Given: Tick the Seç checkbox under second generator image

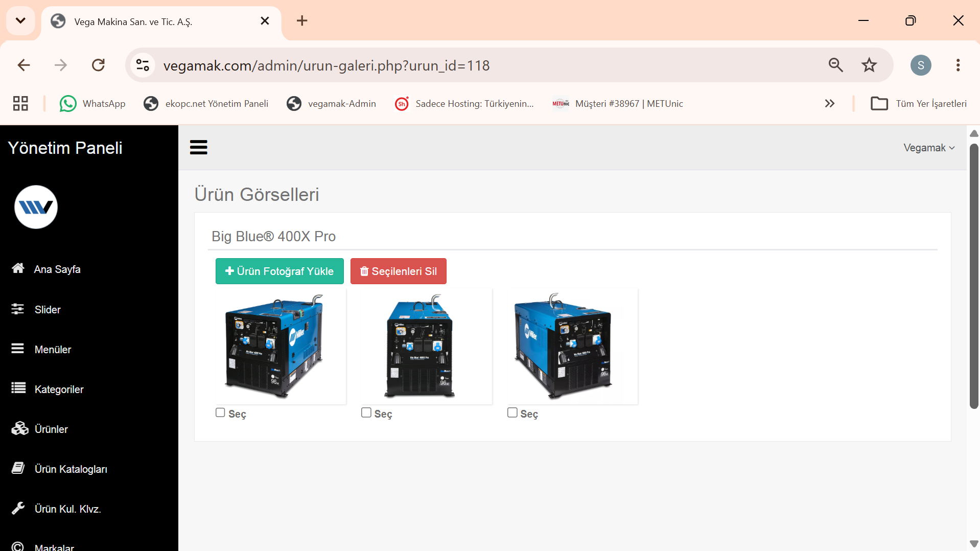Looking at the screenshot, I should tap(366, 412).
